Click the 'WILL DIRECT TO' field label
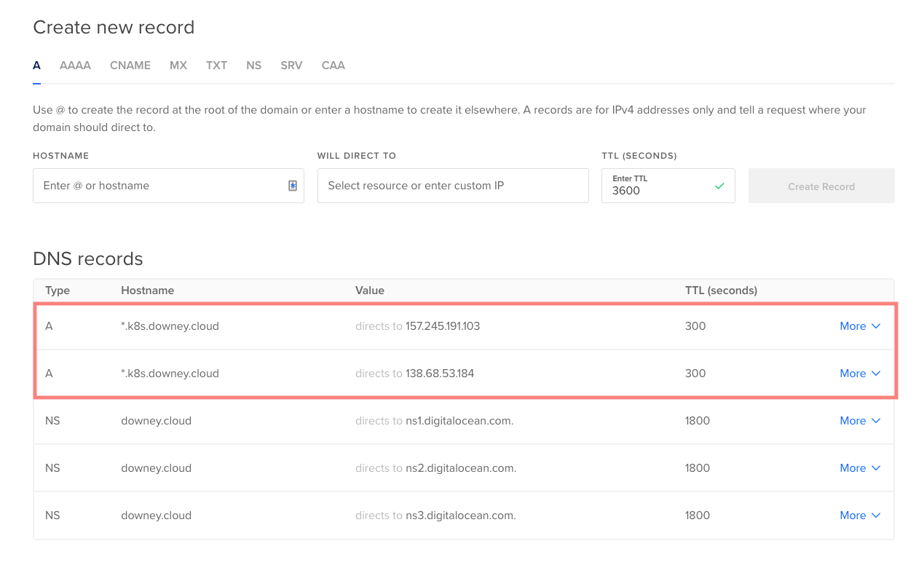Screen dimensions: 924x565 click(x=357, y=156)
